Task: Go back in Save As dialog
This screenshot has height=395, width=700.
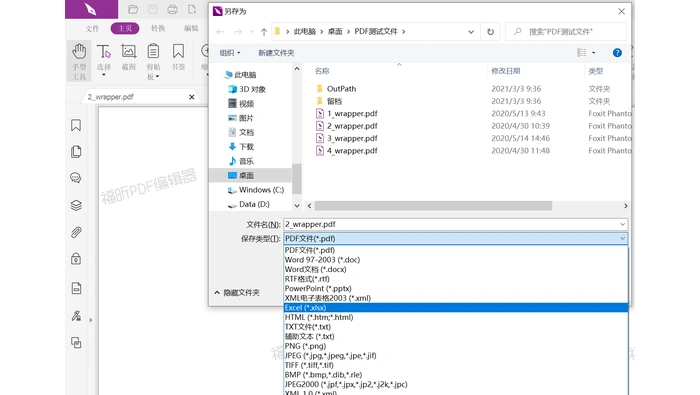Action: click(220, 32)
